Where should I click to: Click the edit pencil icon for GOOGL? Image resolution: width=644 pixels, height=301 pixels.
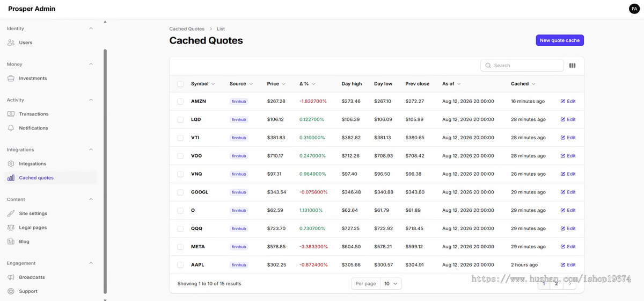(x=563, y=192)
